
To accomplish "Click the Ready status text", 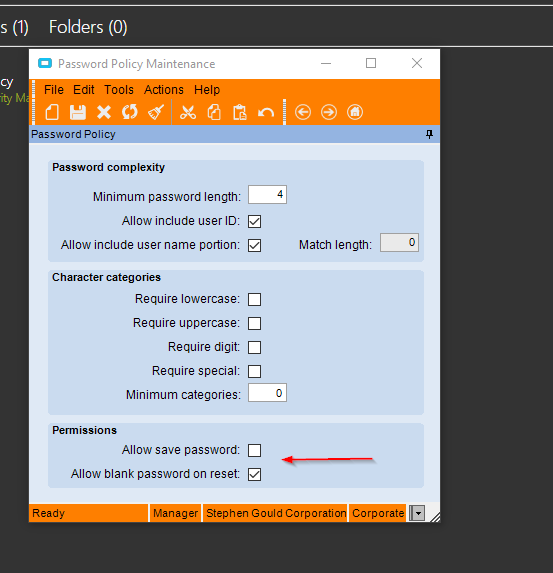I will pos(48,513).
